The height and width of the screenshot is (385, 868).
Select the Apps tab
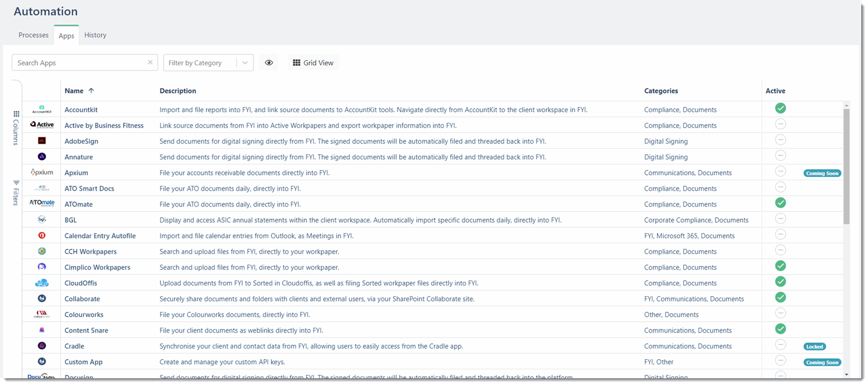pos(66,35)
